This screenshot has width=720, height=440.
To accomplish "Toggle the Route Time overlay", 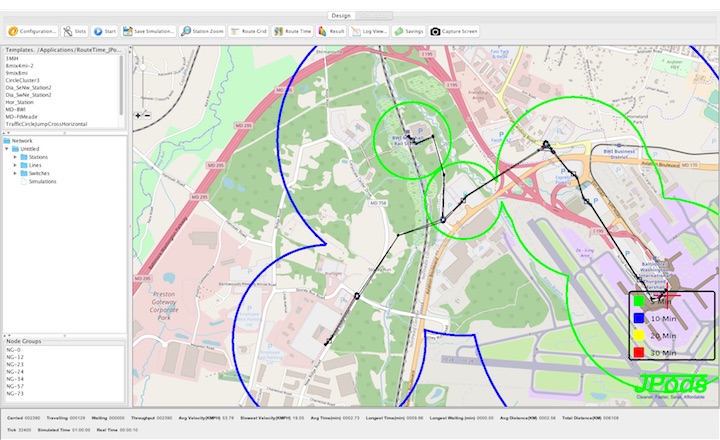I will coord(293,31).
